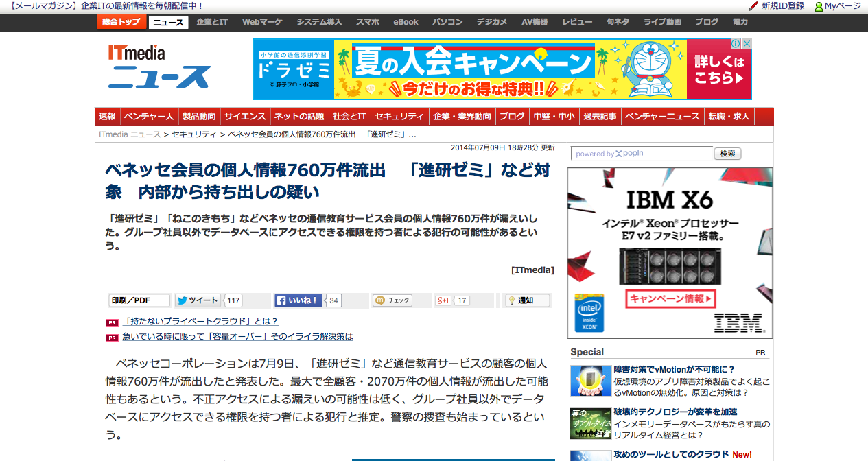Click the セキュリティ breadcrumb link

(x=194, y=134)
